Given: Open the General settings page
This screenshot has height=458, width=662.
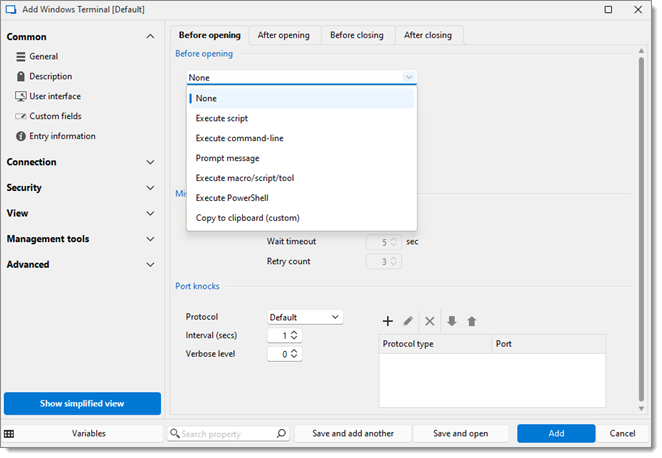Looking at the screenshot, I should click(x=43, y=57).
